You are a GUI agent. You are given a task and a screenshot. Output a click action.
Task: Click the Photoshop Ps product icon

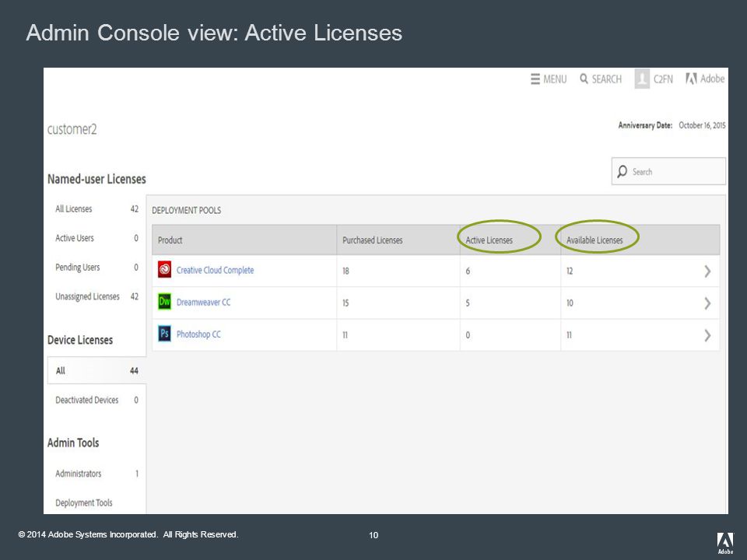(164, 334)
